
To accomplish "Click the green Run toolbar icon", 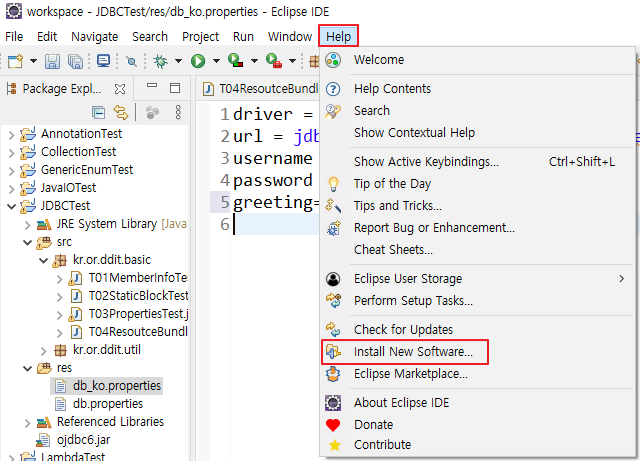I will (x=198, y=61).
